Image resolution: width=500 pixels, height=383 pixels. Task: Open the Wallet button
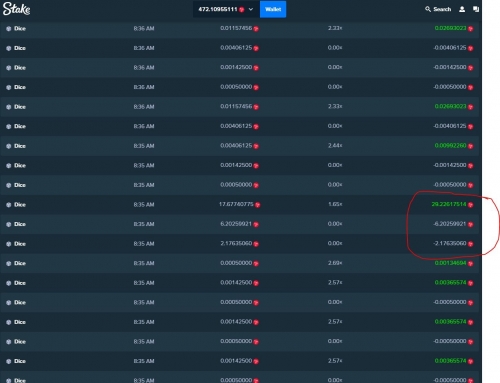pos(273,9)
